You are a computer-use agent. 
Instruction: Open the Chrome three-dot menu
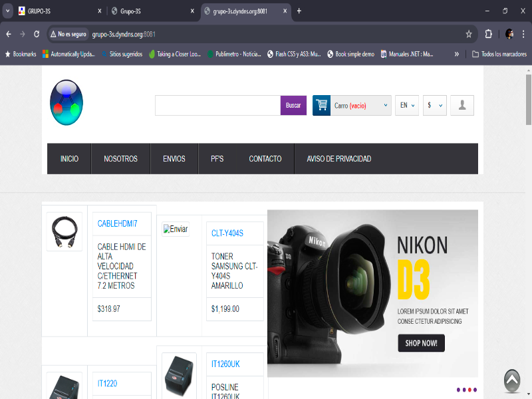523,35
